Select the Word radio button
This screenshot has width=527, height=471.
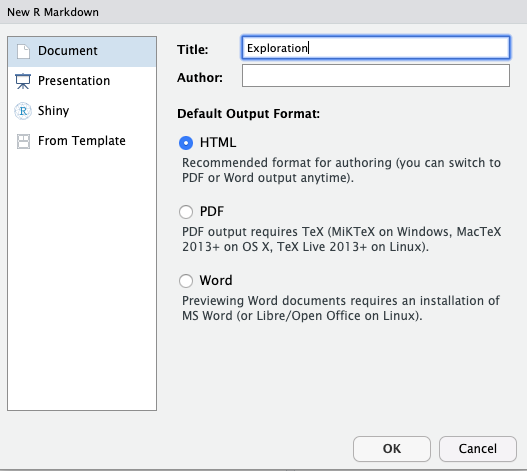coord(186,281)
